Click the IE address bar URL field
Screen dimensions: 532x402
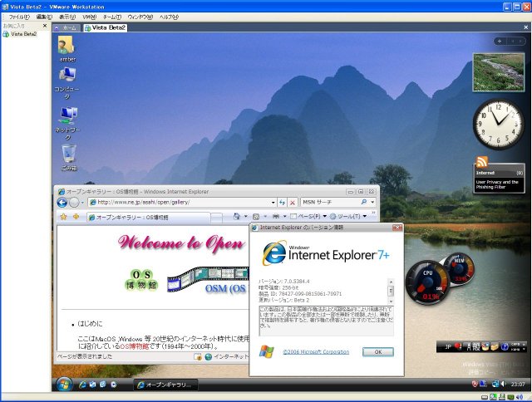pyautogui.click(x=180, y=203)
